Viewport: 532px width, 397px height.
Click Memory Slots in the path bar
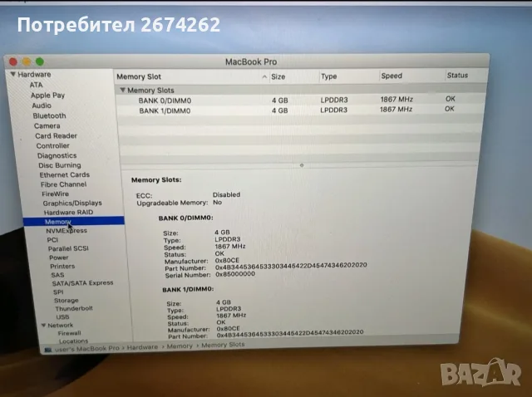(x=223, y=345)
